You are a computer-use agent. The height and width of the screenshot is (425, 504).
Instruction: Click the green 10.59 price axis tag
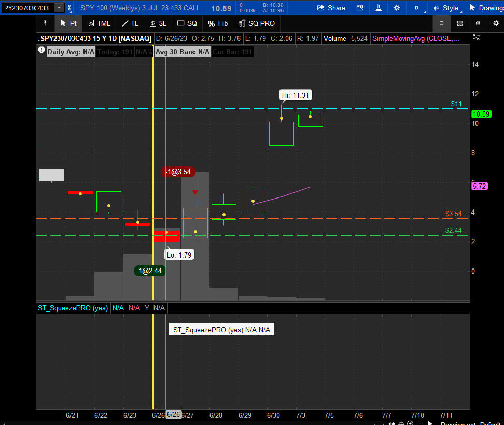[x=481, y=114]
